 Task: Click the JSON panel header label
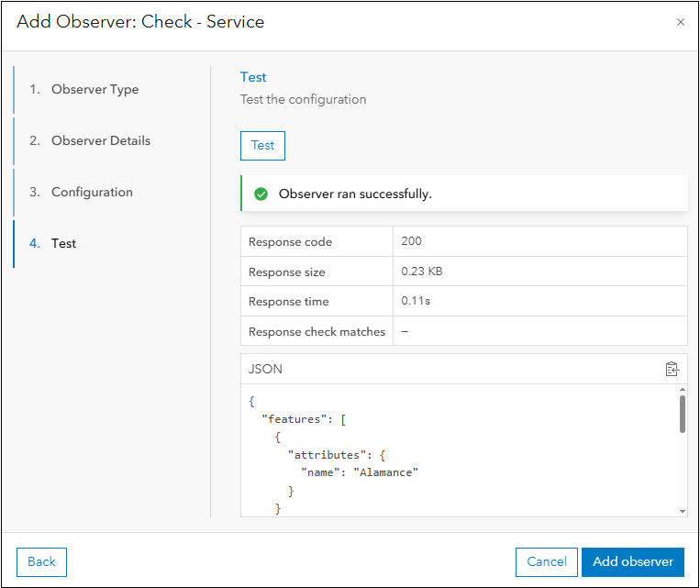point(265,369)
